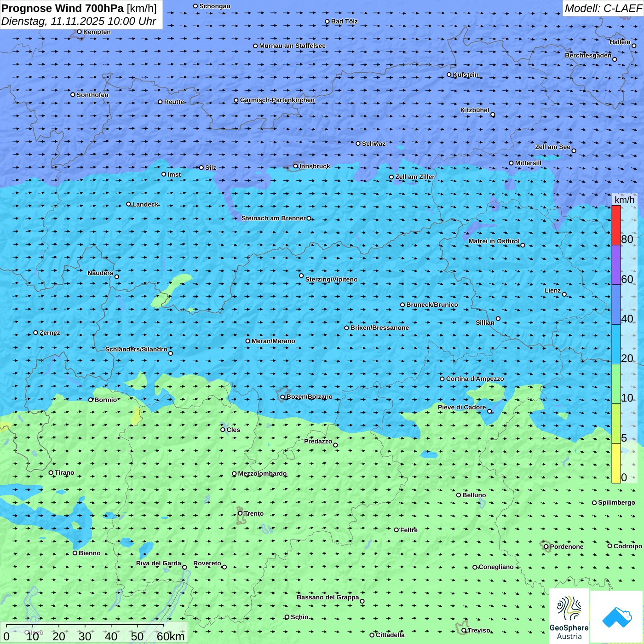
Task: Click the 'Matrei in Osttirol' label
Action: click(x=494, y=241)
